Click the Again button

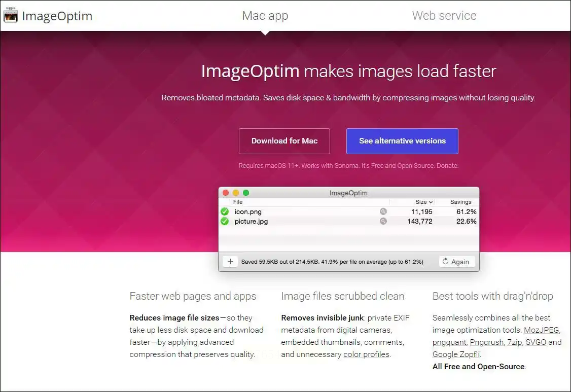tap(457, 262)
